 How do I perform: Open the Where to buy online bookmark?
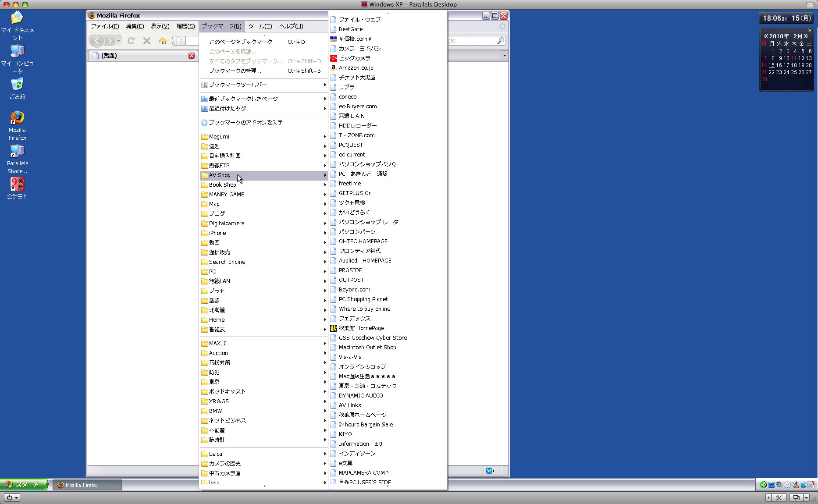pos(388,309)
